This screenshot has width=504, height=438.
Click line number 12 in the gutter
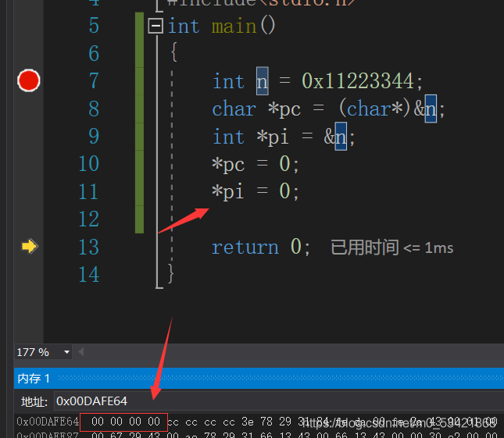click(89, 219)
